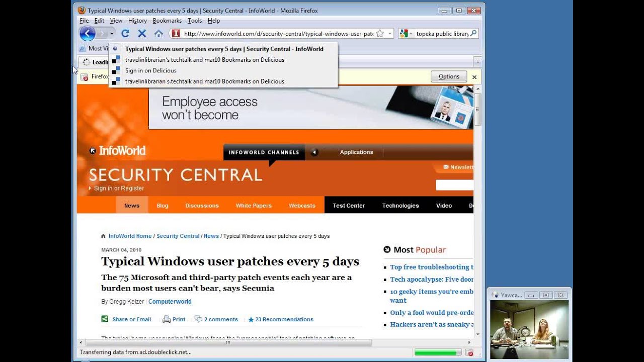Viewport: 644px width, 362px height.
Task: Click the greyed-out Forward arrow button
Action: tap(102, 34)
